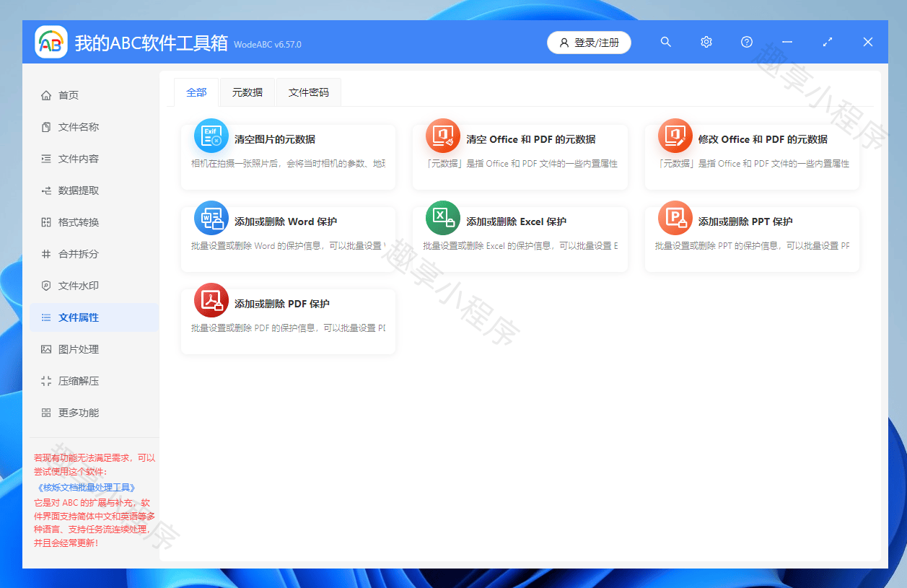
Task: Click description under 添加或删除 PPT 保护
Action: [753, 246]
